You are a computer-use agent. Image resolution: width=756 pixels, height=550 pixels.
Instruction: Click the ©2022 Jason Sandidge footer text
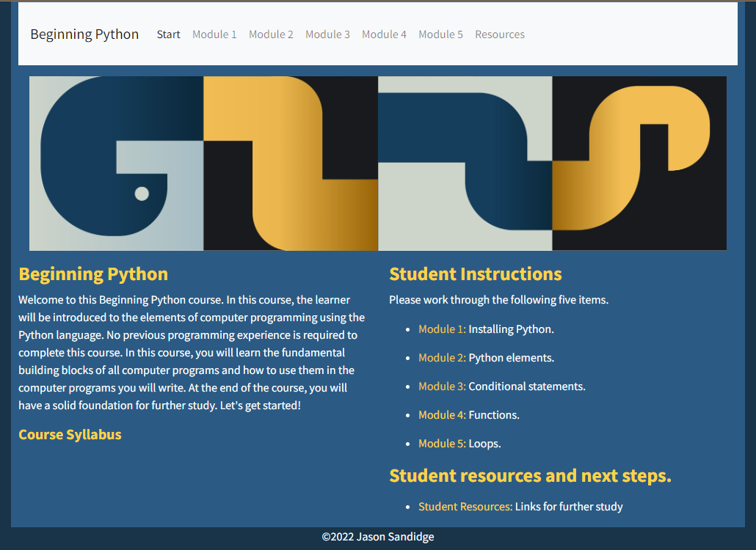pyautogui.click(x=378, y=537)
